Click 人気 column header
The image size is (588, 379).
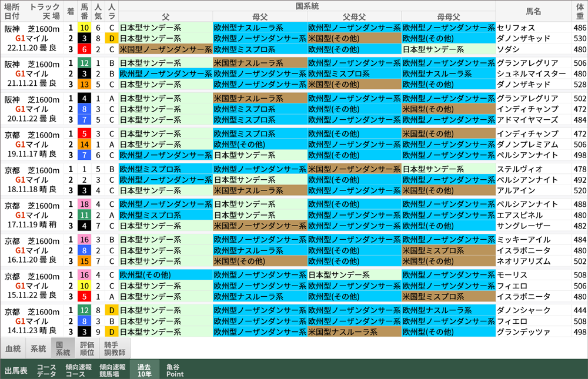(98, 11)
